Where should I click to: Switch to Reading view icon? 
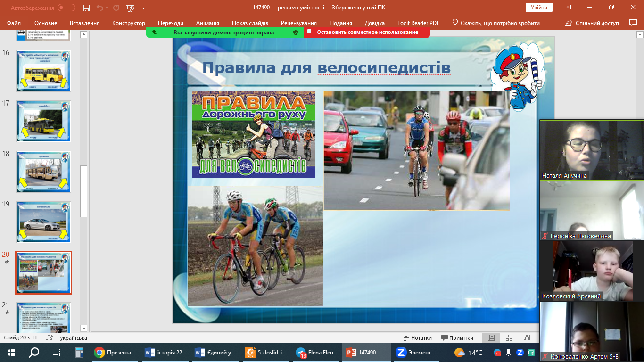[x=527, y=338]
